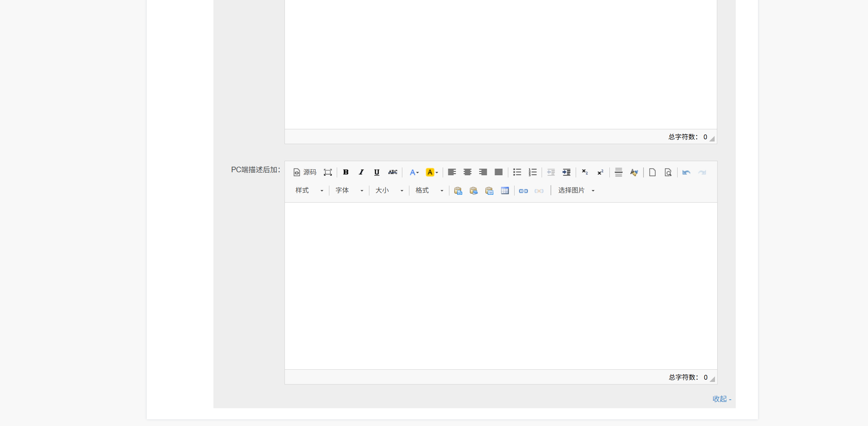This screenshot has width=868, height=426.
Task: Insert a table into editor
Action: pos(505,191)
